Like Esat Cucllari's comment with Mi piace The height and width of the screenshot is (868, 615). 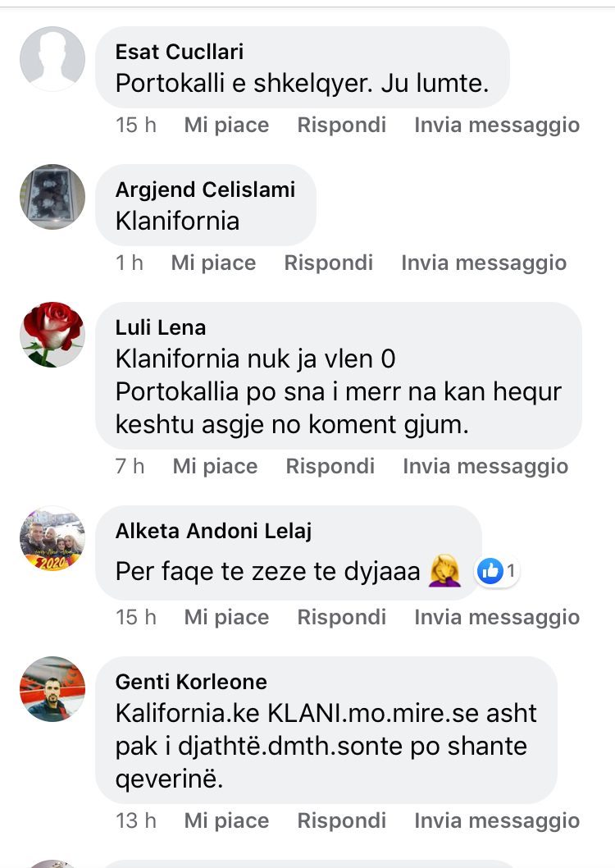click(x=227, y=125)
